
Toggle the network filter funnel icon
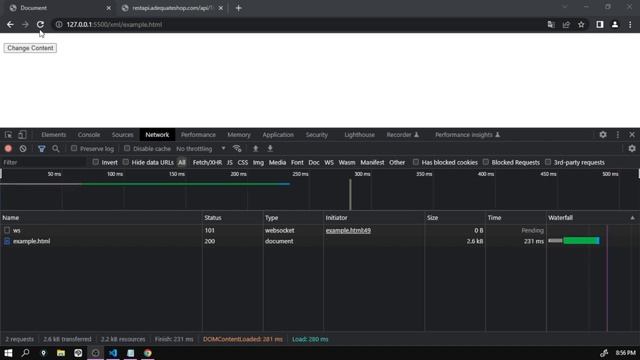(42, 149)
